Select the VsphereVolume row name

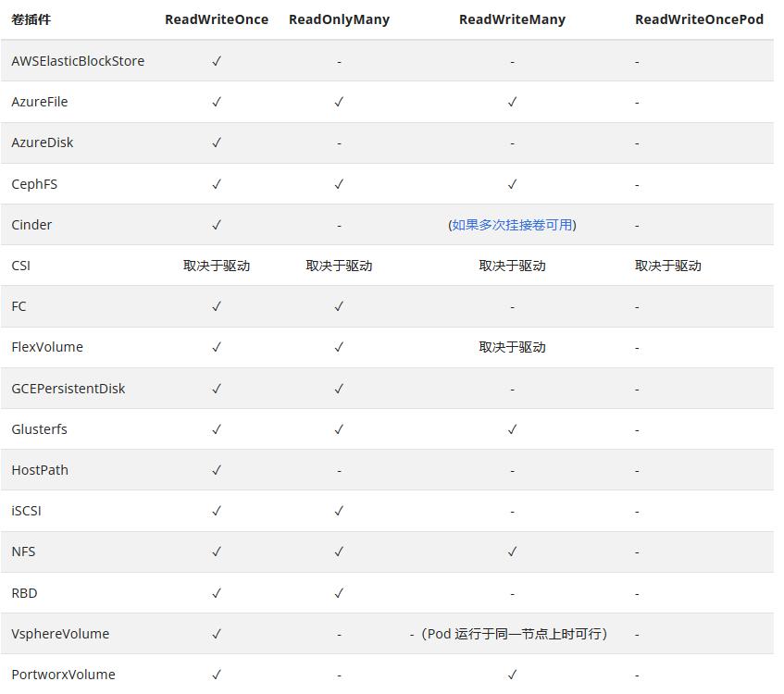coord(60,634)
